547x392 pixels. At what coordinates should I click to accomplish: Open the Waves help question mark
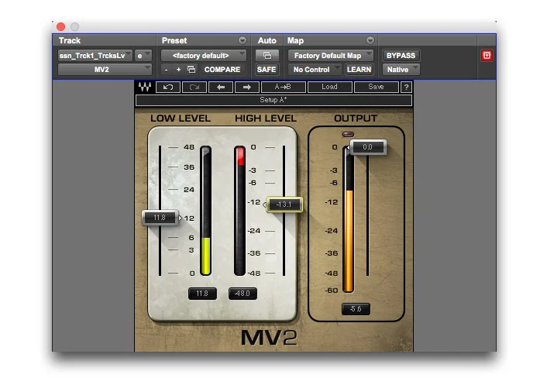pyautogui.click(x=406, y=87)
